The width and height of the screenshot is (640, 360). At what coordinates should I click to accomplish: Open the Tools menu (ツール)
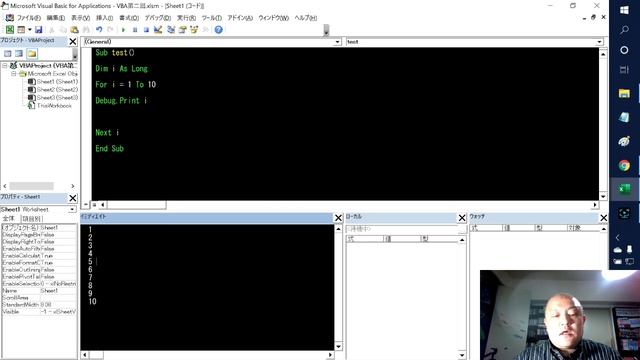[211, 18]
